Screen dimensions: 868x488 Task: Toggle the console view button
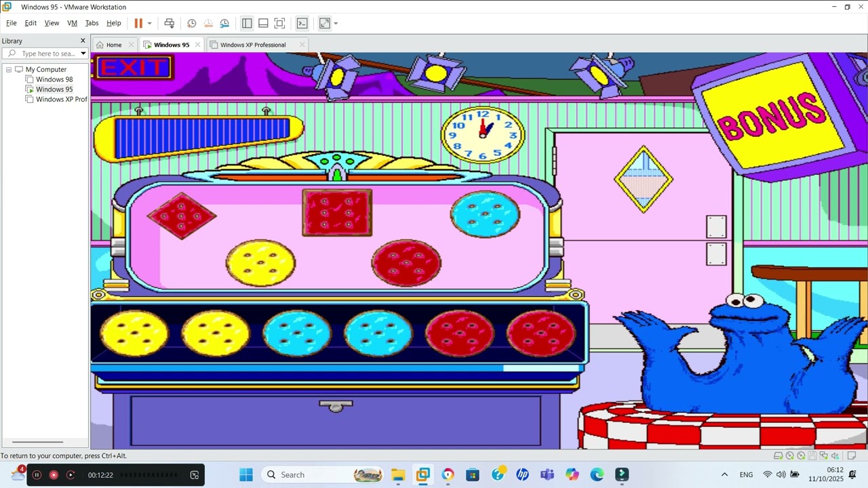click(x=302, y=23)
